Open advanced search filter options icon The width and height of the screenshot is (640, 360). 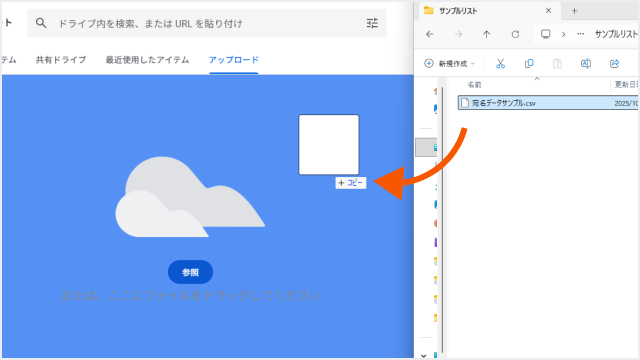(x=372, y=23)
